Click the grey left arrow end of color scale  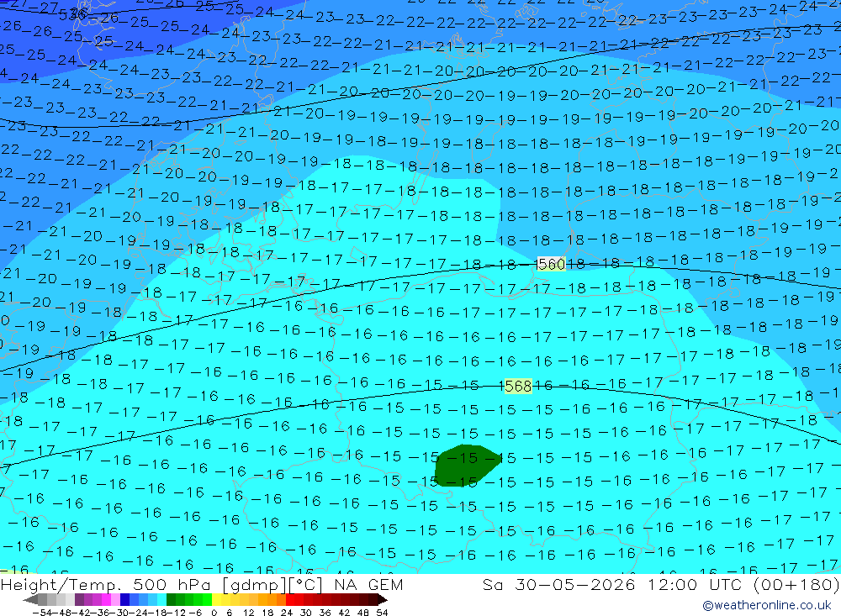pos(30,599)
